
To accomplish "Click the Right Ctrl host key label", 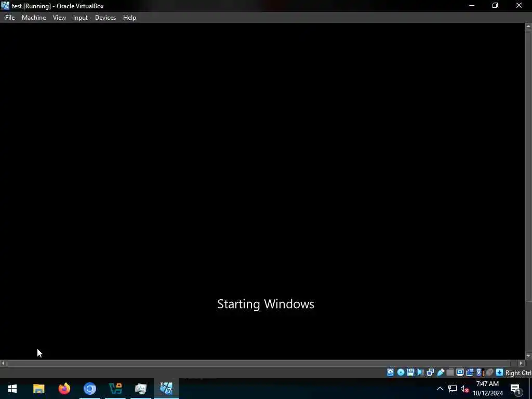I will (518, 373).
